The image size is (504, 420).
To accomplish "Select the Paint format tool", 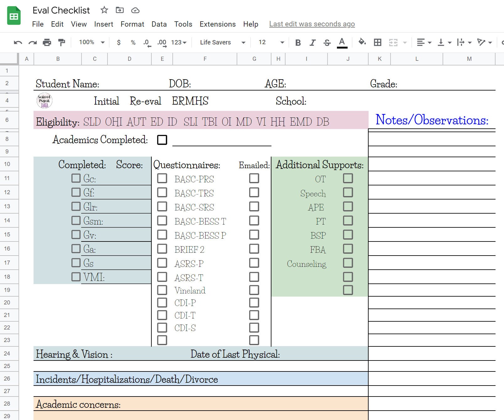I will pos(61,42).
